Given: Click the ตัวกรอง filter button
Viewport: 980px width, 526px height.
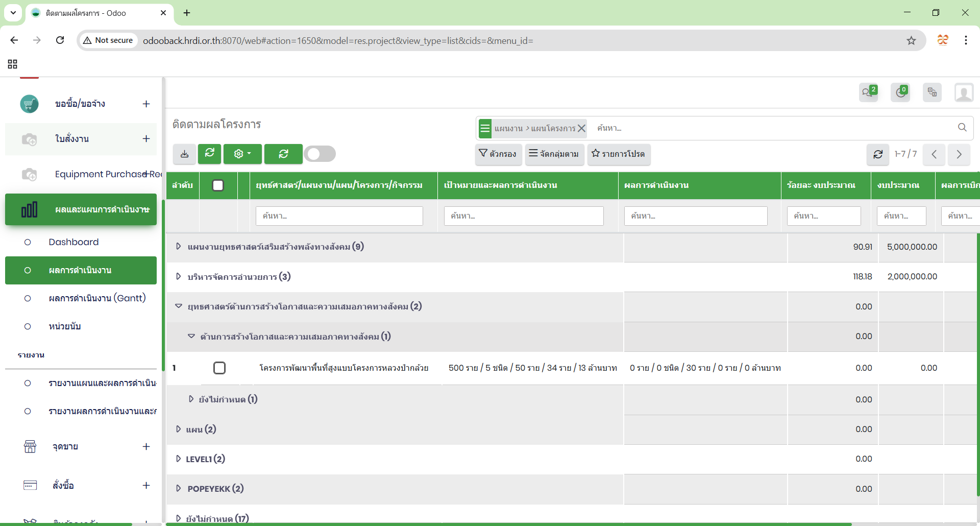Looking at the screenshot, I should coord(498,154).
